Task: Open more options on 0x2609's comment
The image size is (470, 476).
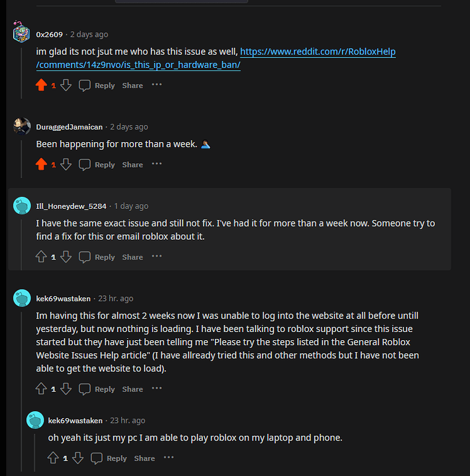Action: [x=157, y=85]
